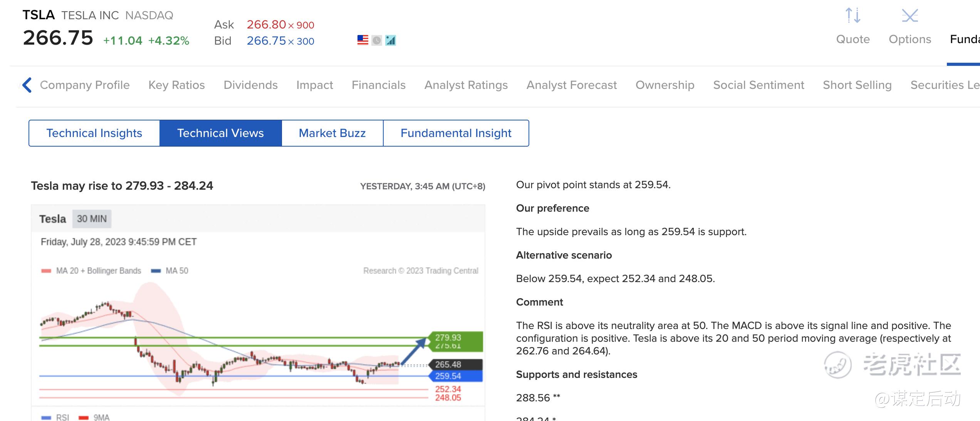Click the teal bar-chart signal icon
Screen dimensions: 980x421
[391, 40]
